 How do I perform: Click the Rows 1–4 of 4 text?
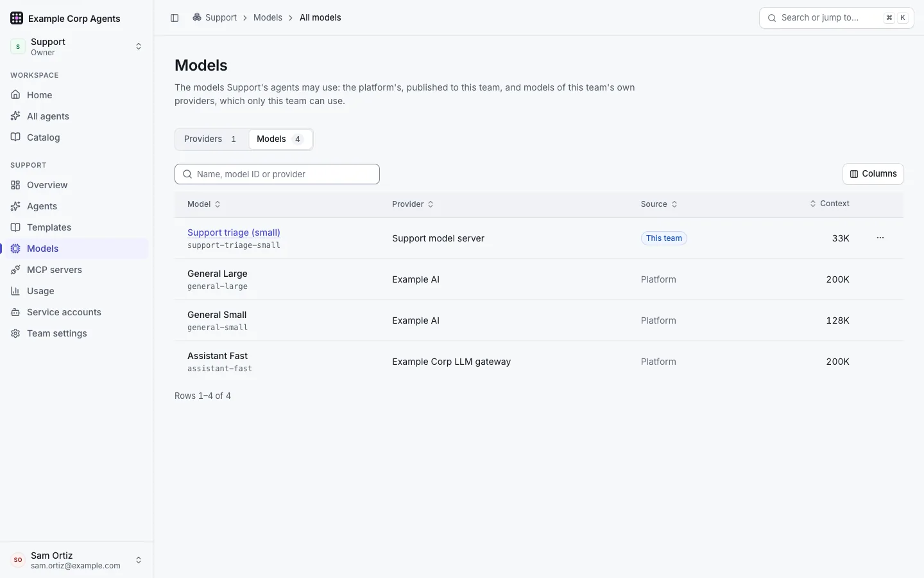[x=203, y=396]
